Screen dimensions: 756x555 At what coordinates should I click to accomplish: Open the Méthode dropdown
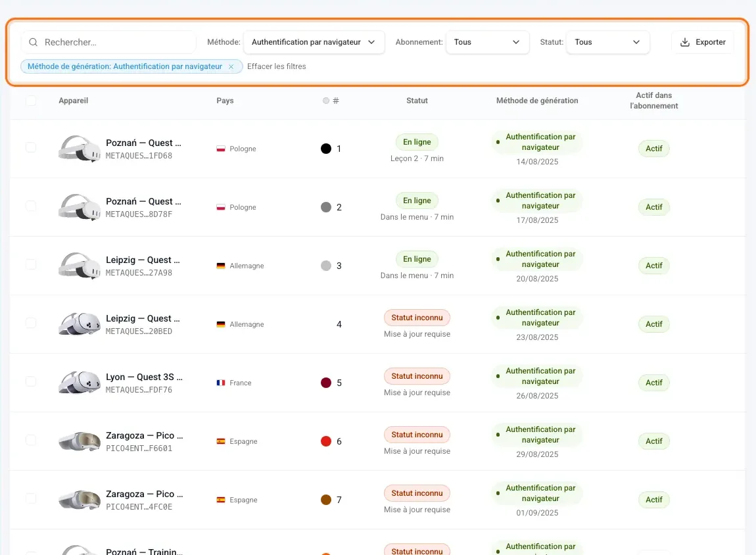tap(314, 43)
